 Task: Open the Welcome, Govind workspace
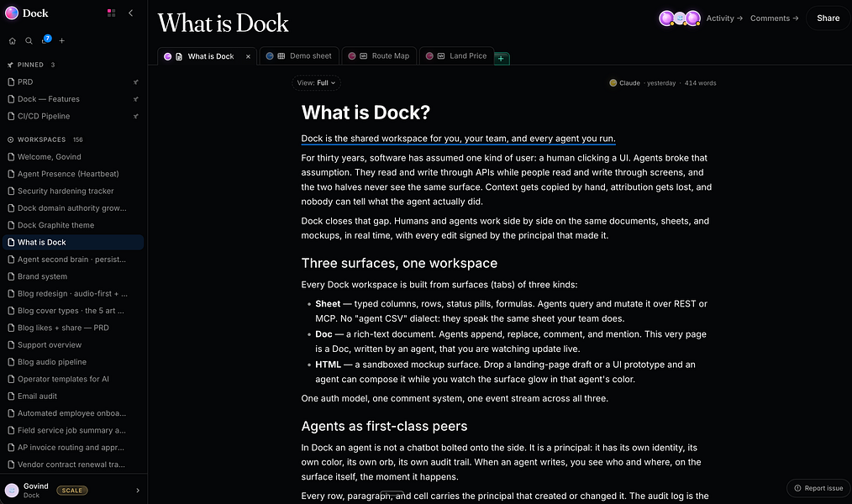point(73,157)
